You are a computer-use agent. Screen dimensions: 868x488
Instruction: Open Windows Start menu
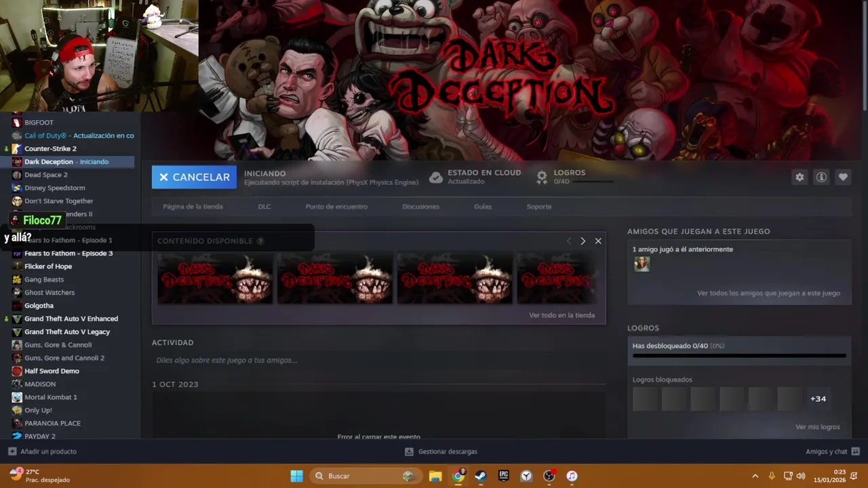[297, 476]
